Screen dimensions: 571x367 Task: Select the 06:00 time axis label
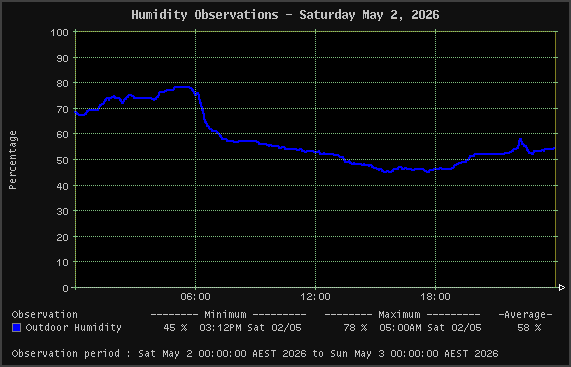pos(196,297)
